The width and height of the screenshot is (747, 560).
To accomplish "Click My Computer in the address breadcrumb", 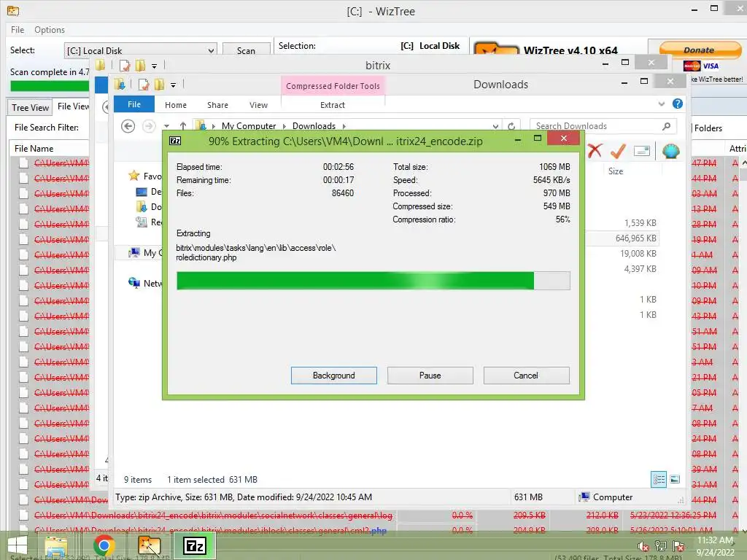I will coord(248,125).
